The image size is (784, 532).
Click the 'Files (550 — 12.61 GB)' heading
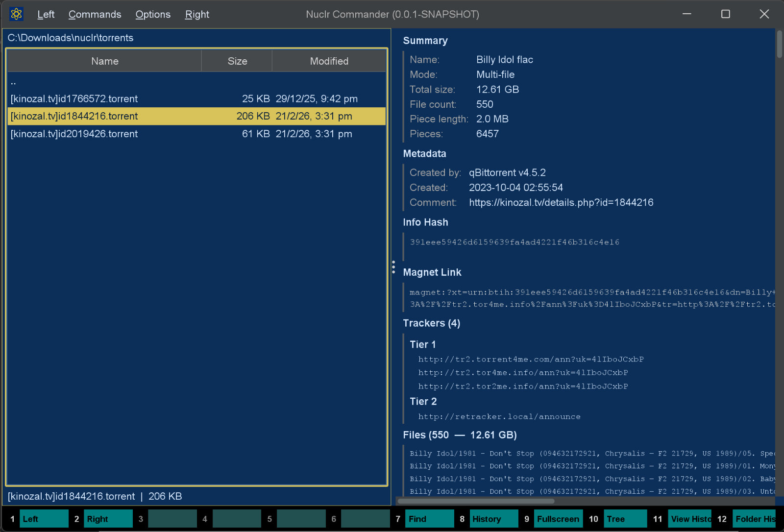tap(460, 435)
